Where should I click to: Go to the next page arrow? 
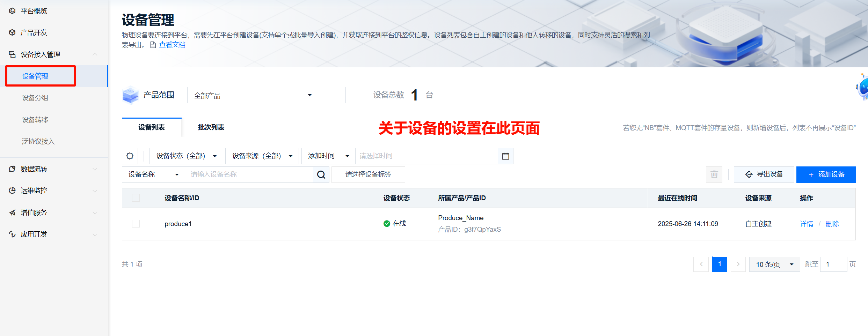point(738,264)
